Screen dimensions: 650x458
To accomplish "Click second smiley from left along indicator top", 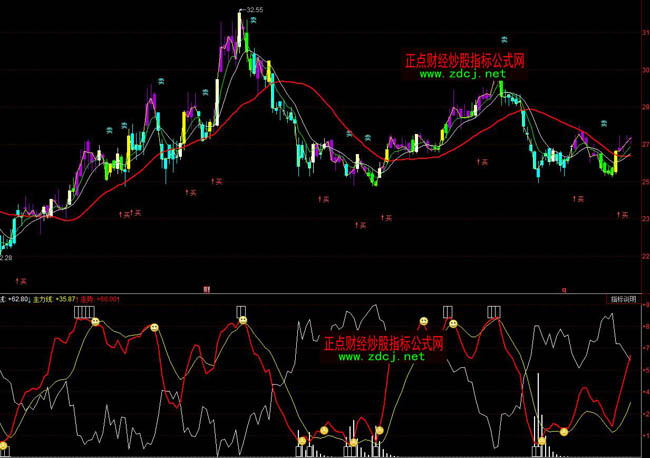I will point(155,328).
